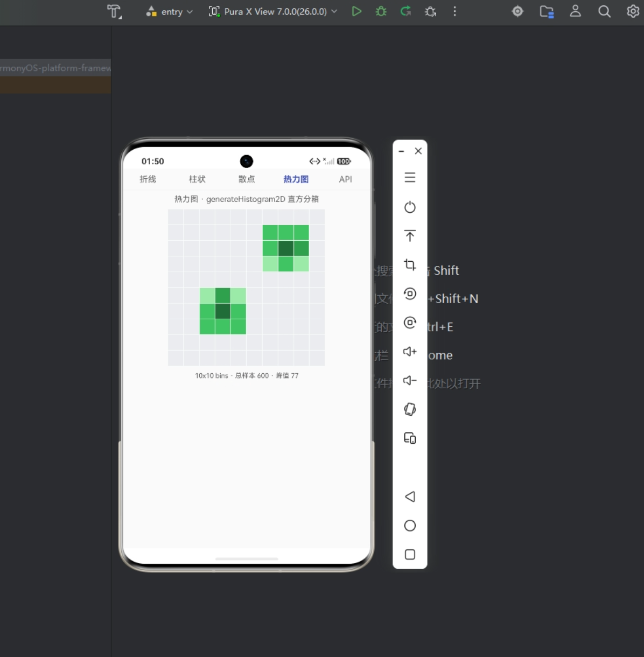
Task: Rotate the emulator screen counterclockwise
Action: pos(410,293)
